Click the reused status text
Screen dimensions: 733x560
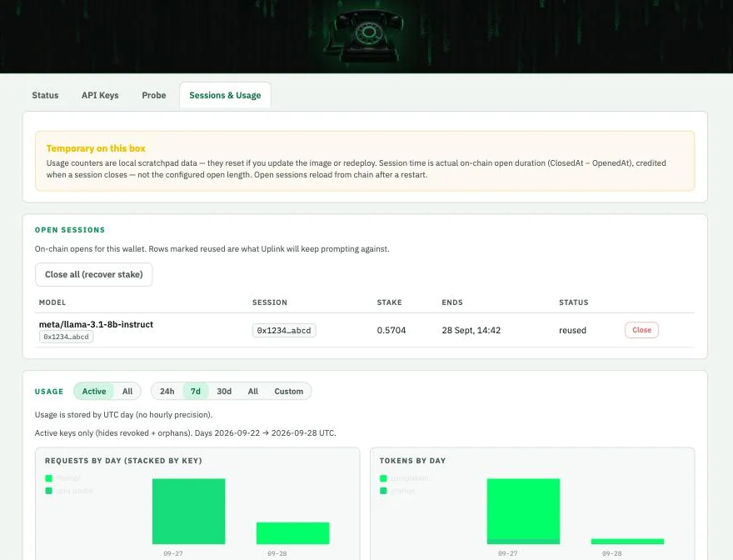(573, 330)
